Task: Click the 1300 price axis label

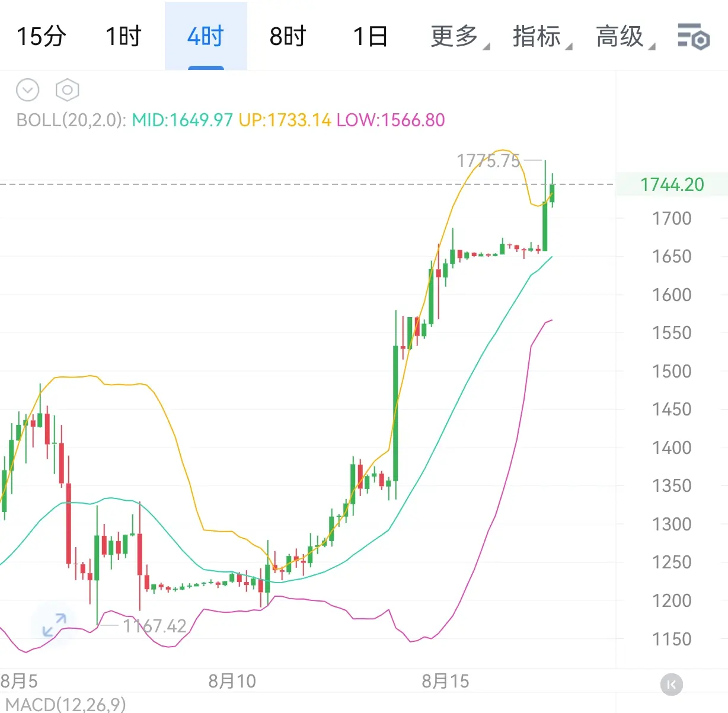Action: tap(672, 524)
